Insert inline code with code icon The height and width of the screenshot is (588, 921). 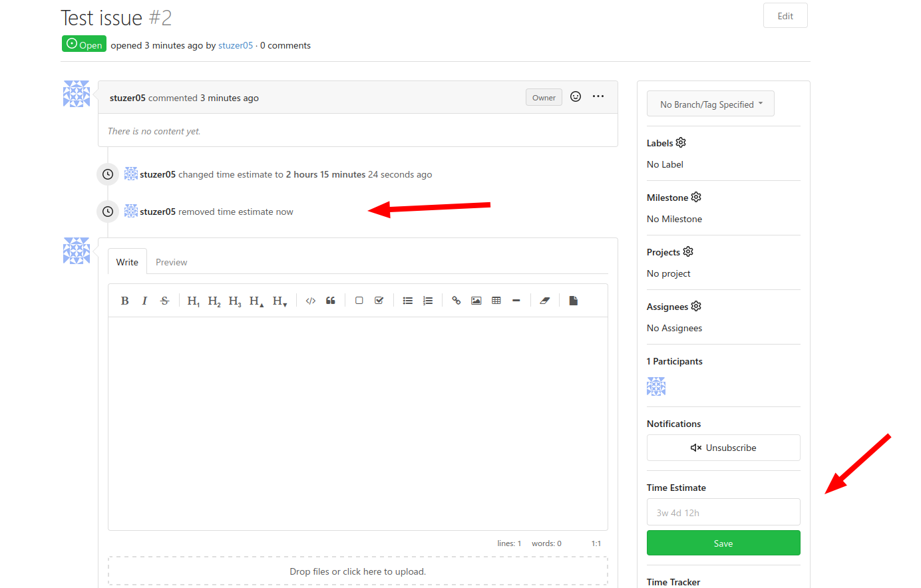click(x=310, y=301)
